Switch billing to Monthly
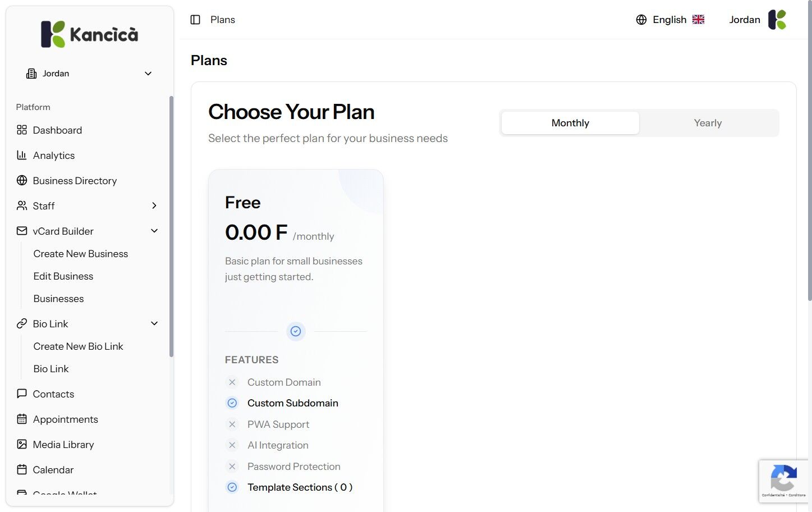This screenshot has height=512, width=812. coord(570,123)
